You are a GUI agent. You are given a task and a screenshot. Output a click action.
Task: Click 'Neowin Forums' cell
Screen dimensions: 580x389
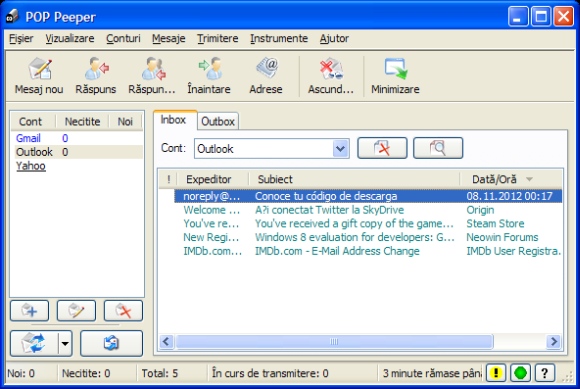502,237
